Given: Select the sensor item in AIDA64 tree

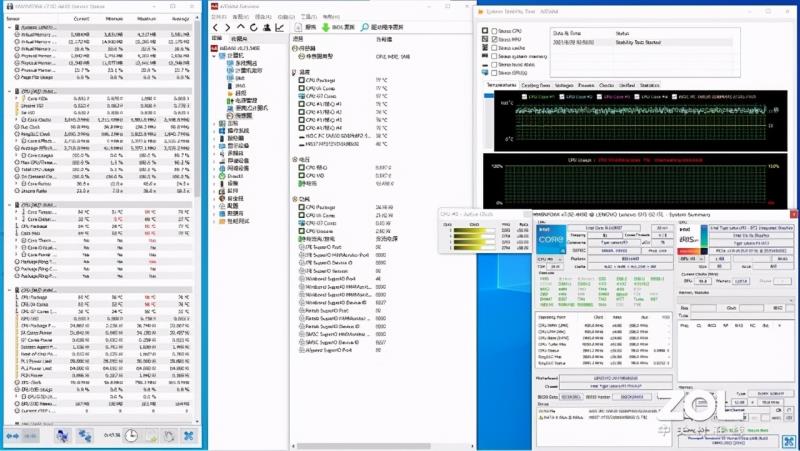Looking at the screenshot, I should (243, 116).
